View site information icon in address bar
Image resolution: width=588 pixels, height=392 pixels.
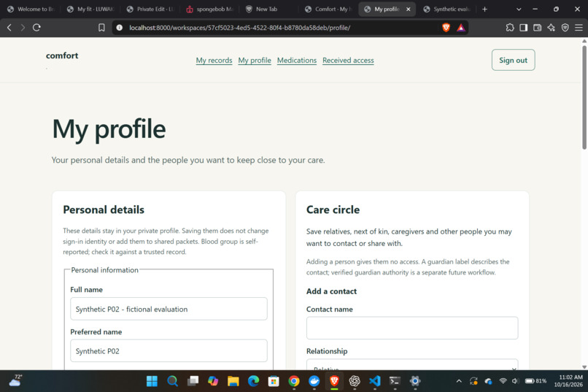coord(119,28)
